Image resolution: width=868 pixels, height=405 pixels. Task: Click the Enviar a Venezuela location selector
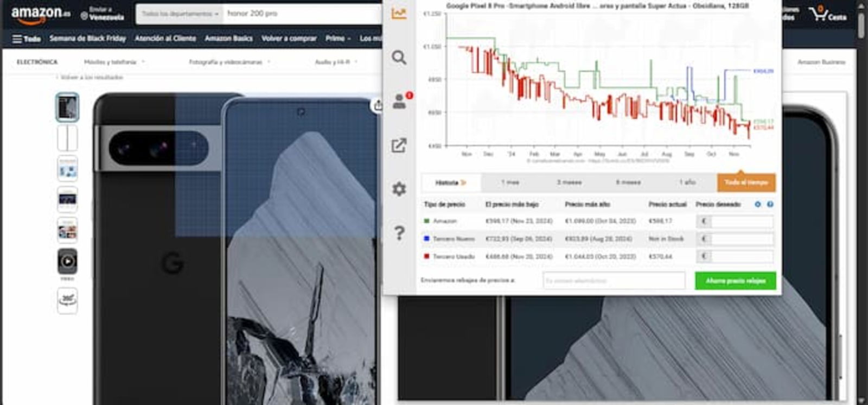point(102,14)
